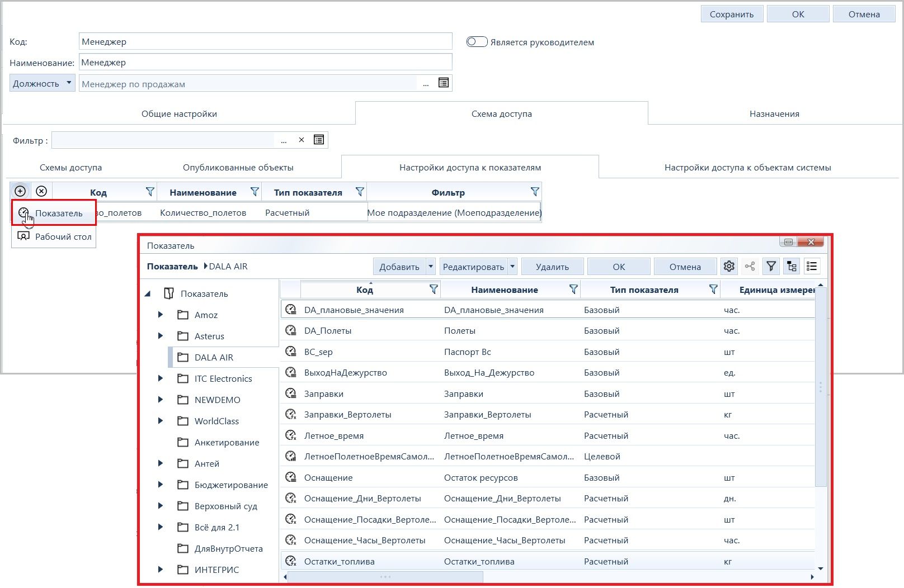
Task: Click the dialog horizontal scrollbar thumb
Action: (x=385, y=576)
